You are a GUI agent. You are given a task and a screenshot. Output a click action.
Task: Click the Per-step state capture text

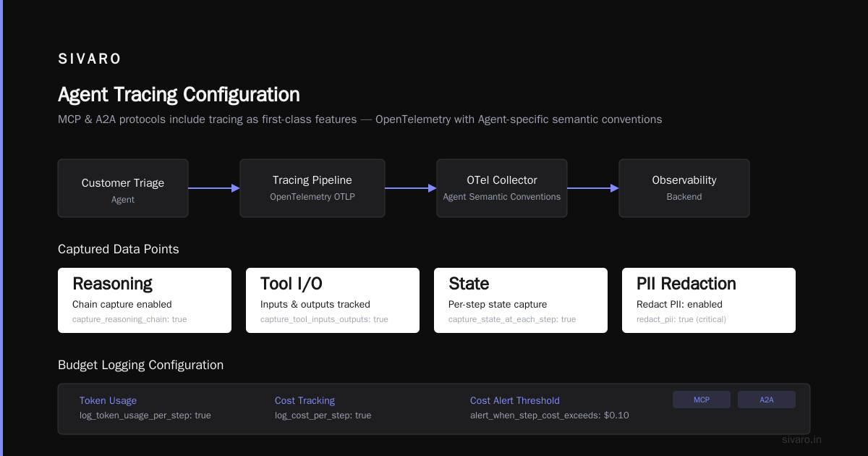(x=498, y=304)
